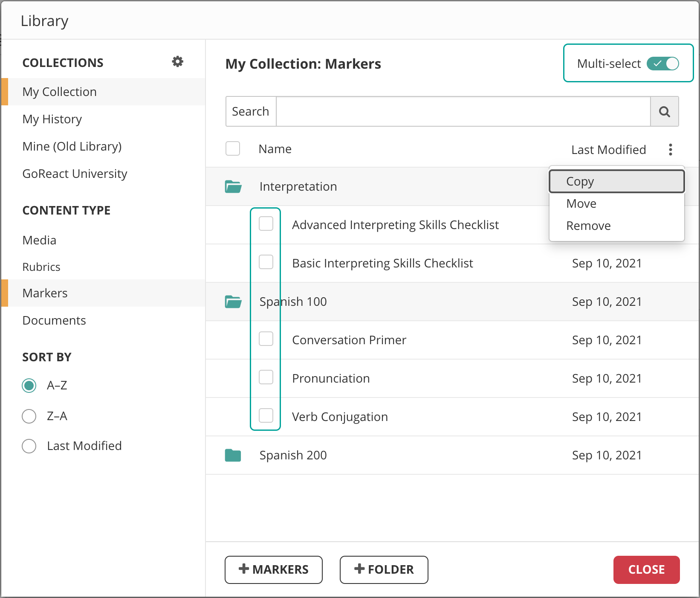The image size is (700, 598).
Task: Check Advanced Interpreting Skills Checklist checkbox
Action: [266, 224]
